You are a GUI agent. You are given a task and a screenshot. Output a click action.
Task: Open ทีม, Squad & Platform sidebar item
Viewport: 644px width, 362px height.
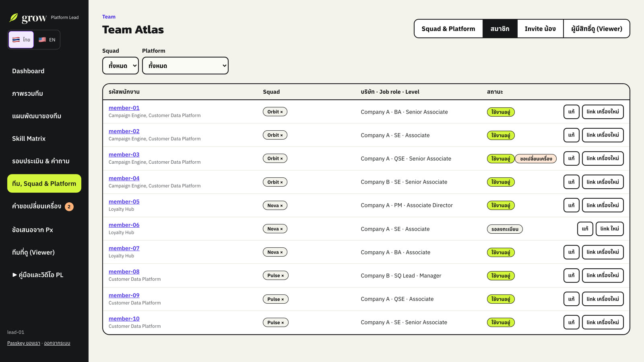tap(44, 183)
